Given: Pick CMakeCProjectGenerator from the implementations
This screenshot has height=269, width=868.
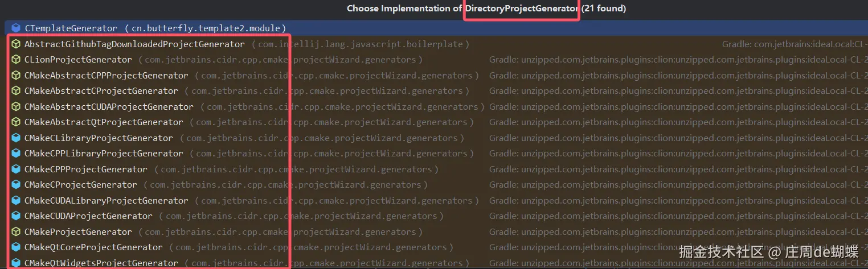Looking at the screenshot, I should [x=80, y=185].
